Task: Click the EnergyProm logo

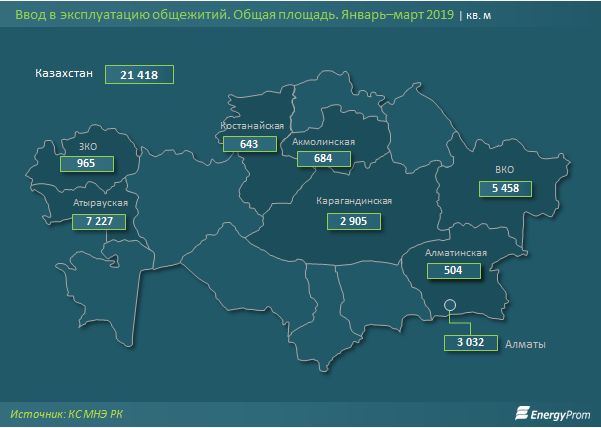Action: pos(552,412)
